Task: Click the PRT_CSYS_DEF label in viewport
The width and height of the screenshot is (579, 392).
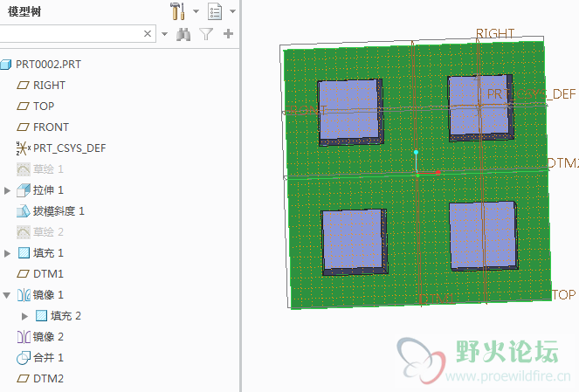Action: [x=531, y=93]
